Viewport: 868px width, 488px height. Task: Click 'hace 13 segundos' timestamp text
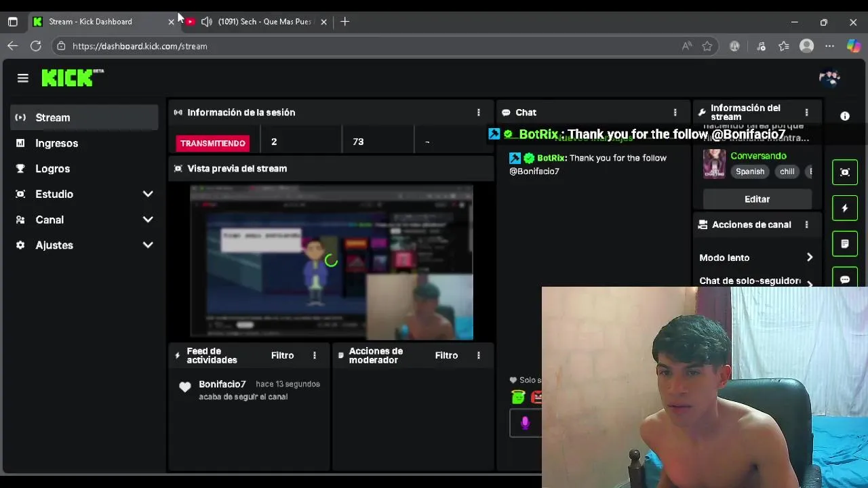(x=288, y=384)
